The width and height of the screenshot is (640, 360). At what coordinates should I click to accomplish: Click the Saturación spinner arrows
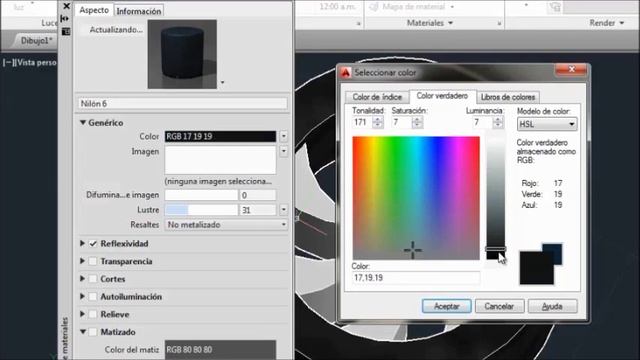(x=417, y=122)
